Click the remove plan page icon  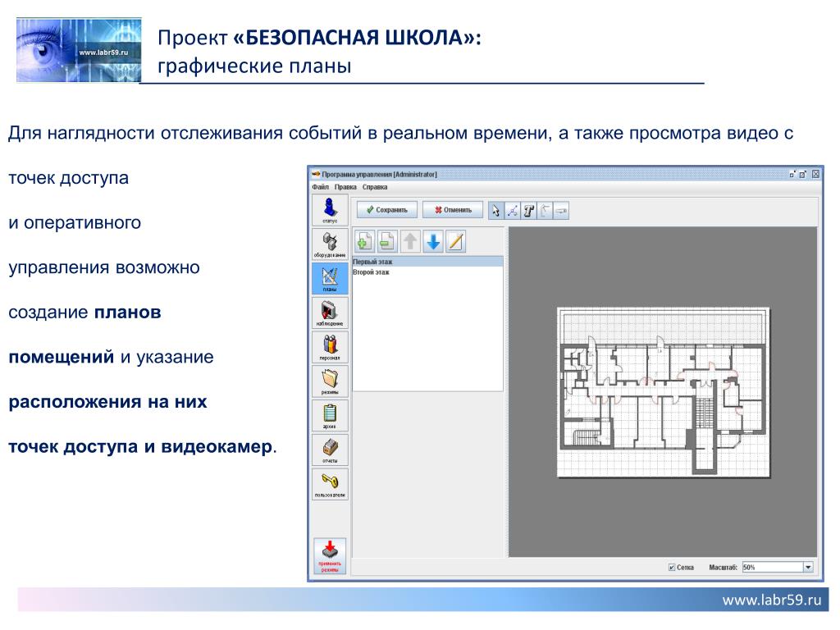(387, 242)
